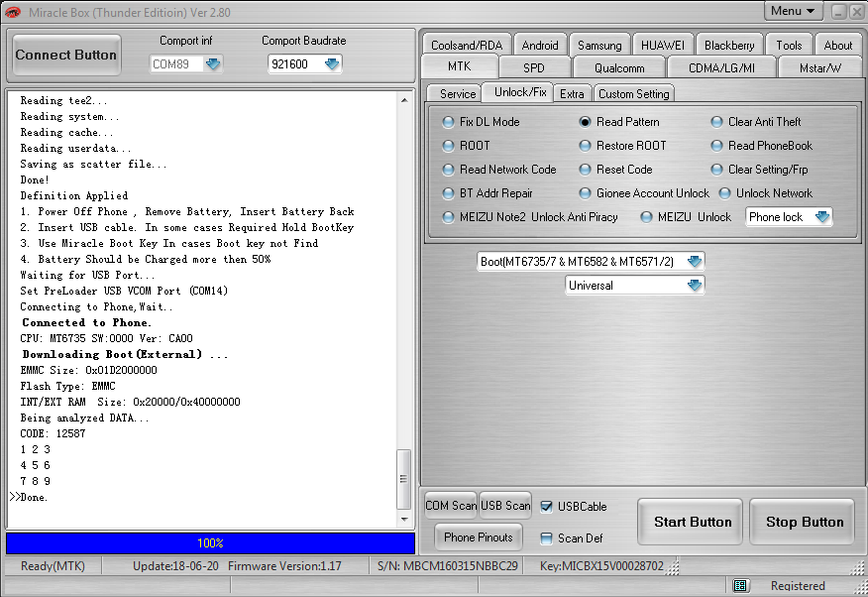
Task: Click the Connect Button
Action: coord(65,55)
